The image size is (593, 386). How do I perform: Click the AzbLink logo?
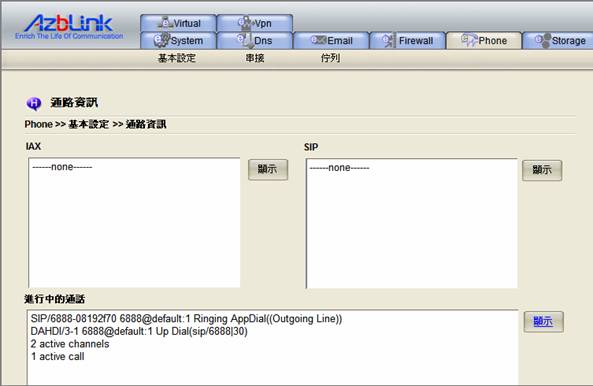pyautogui.click(x=69, y=27)
